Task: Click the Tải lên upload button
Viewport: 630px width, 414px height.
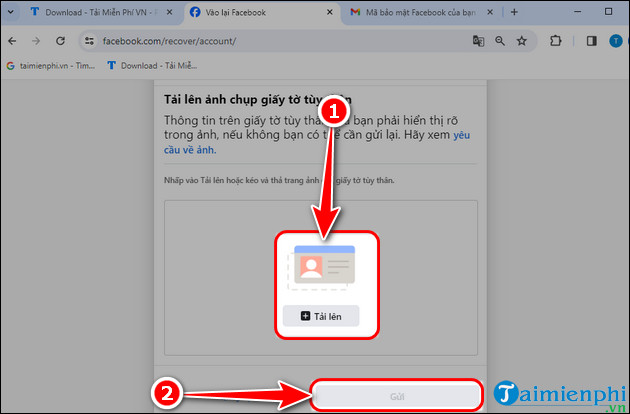Action: click(321, 316)
